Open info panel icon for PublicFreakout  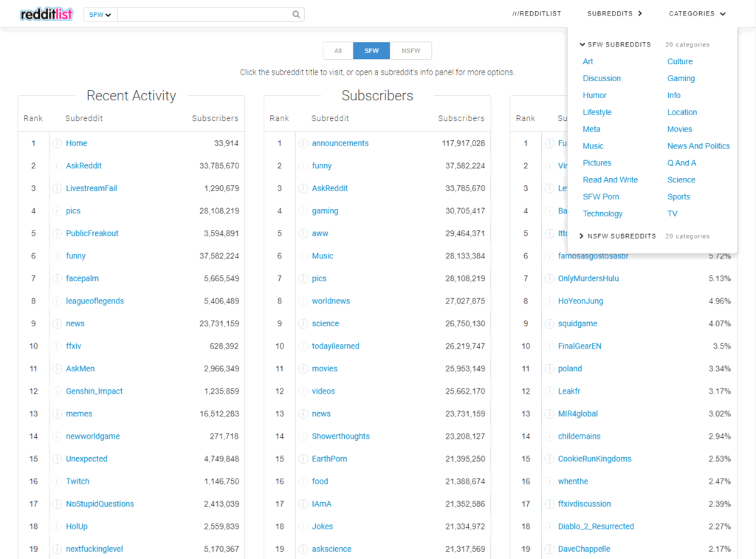click(x=57, y=233)
